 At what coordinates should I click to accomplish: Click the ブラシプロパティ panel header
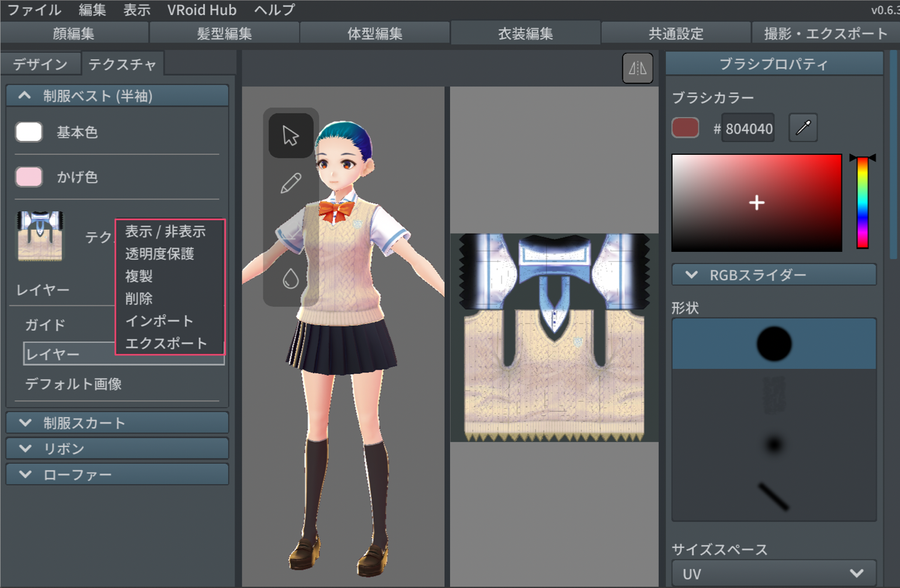pos(774,64)
